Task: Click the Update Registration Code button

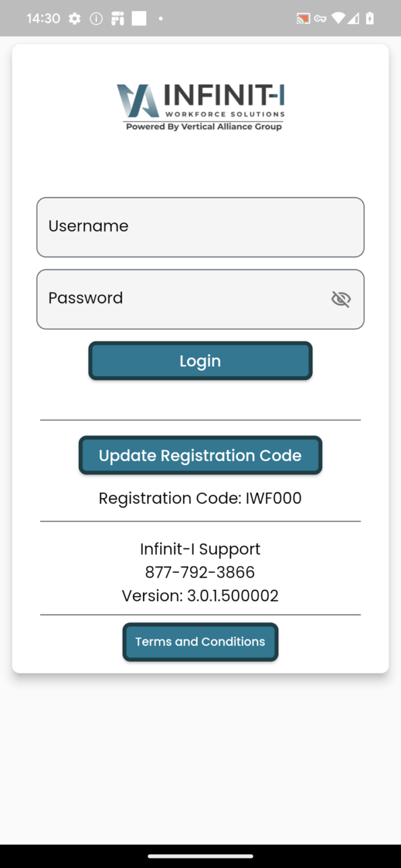Action: [x=200, y=455]
